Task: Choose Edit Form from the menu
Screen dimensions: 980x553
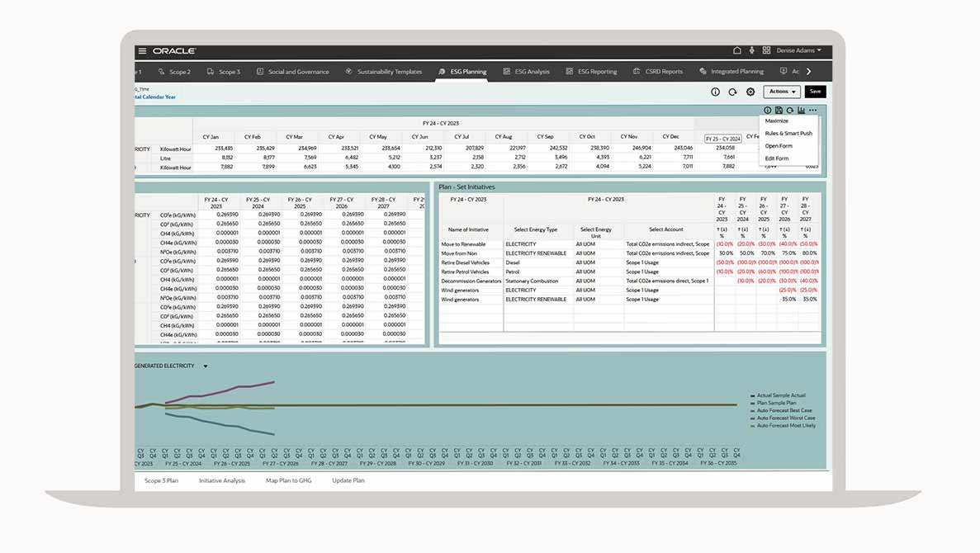Action: tap(777, 158)
